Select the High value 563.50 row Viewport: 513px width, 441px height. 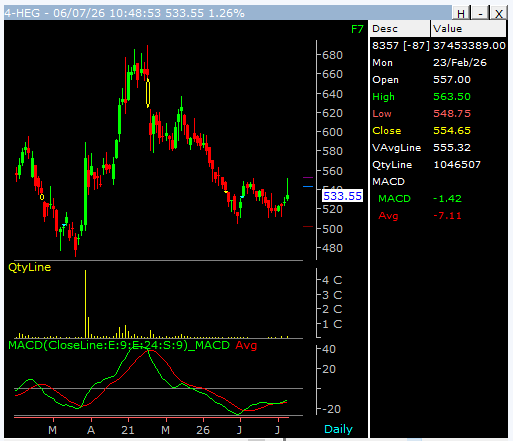click(x=438, y=96)
